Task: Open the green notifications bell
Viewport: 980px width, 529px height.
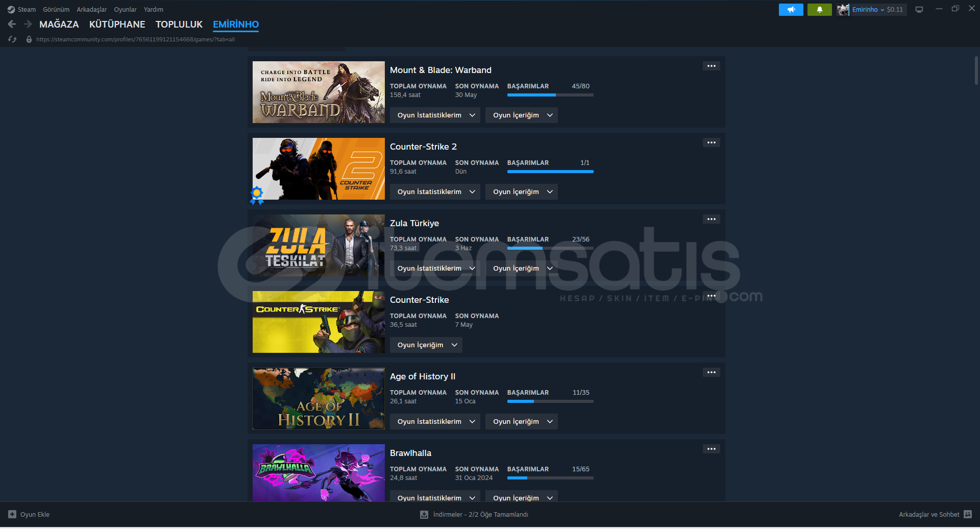Action: 819,10
